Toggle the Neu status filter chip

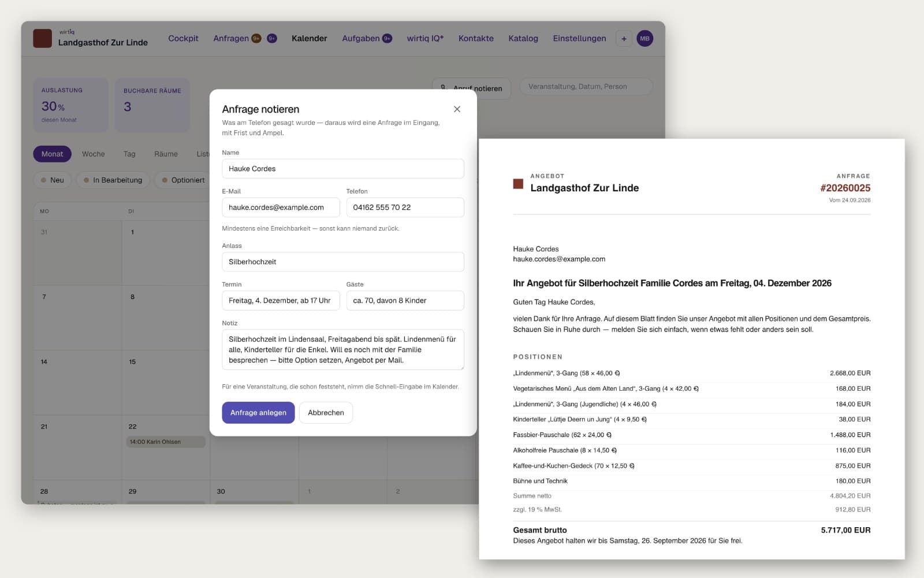52,180
